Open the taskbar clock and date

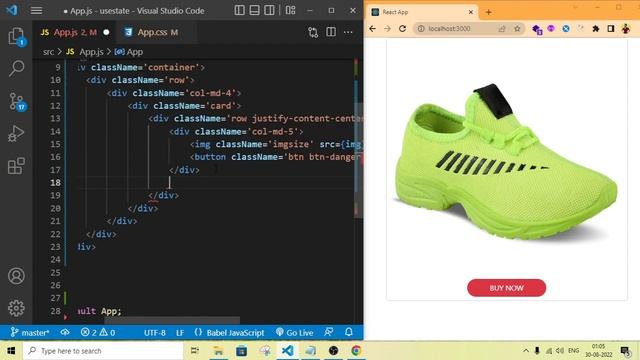pyautogui.click(x=598, y=351)
